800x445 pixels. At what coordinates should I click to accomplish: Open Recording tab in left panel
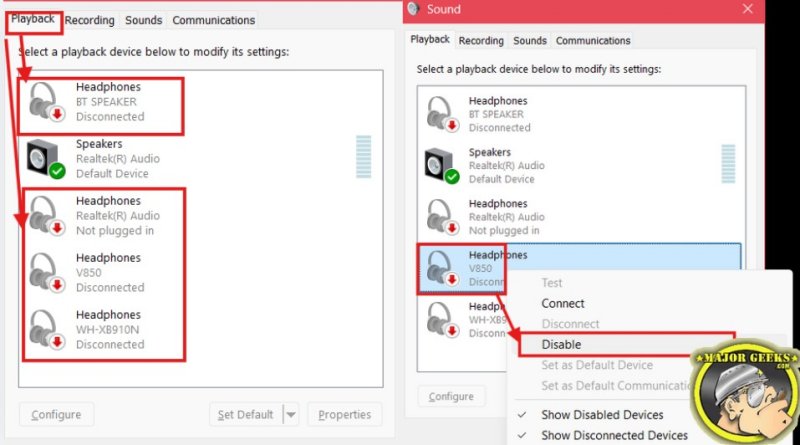[x=89, y=20]
